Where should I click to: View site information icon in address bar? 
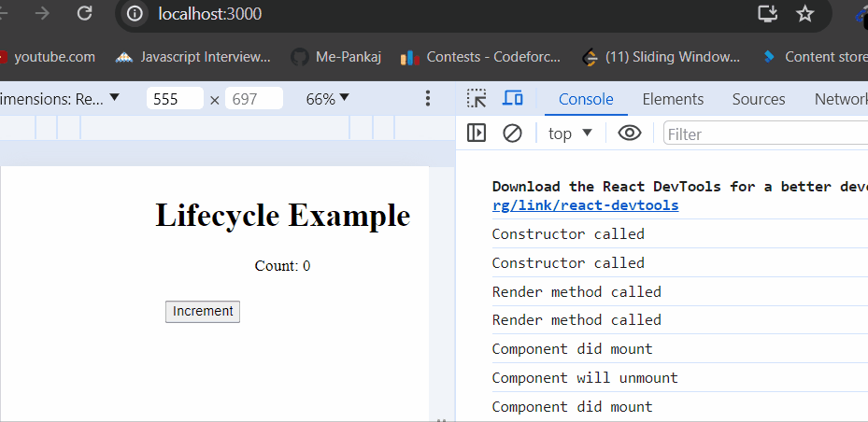135,14
